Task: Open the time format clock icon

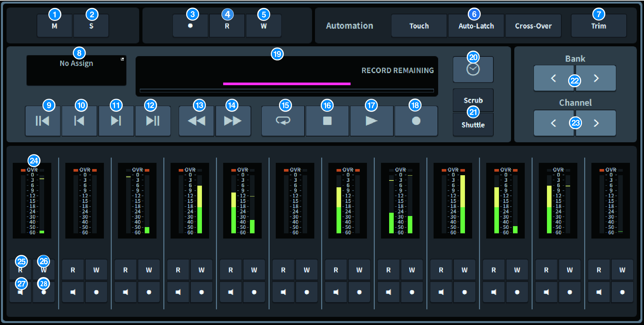Action: (x=473, y=70)
